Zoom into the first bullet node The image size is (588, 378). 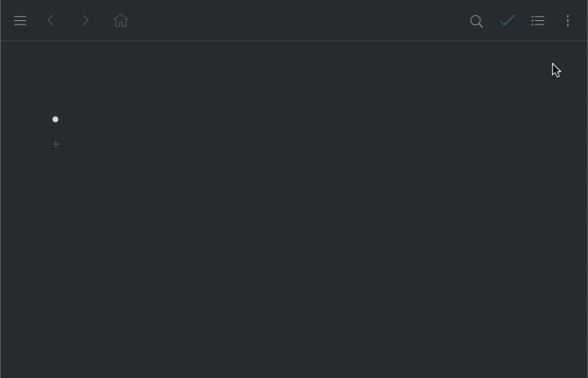pos(55,119)
